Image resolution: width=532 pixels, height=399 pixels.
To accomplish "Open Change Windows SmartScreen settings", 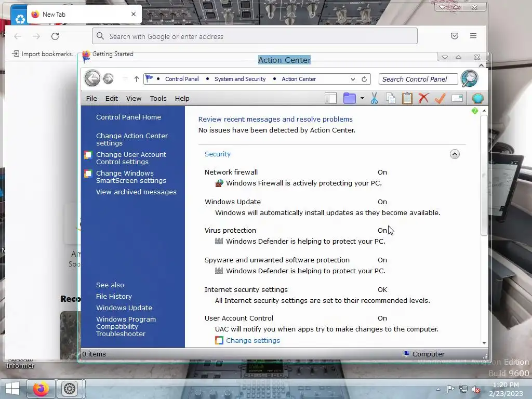I will [131, 177].
